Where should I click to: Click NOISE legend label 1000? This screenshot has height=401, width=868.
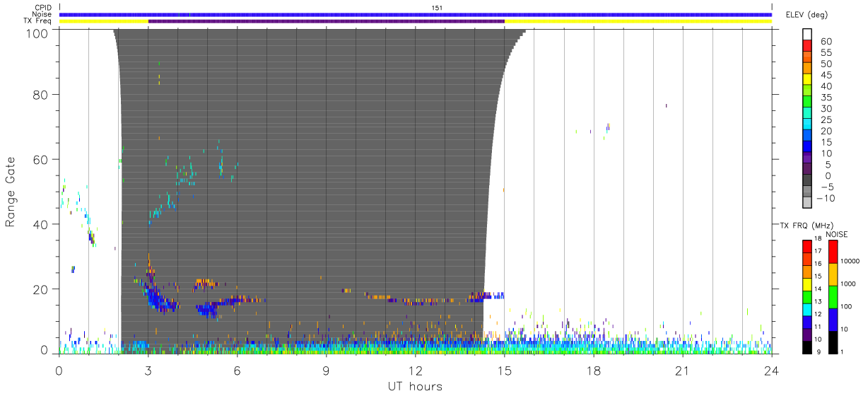tap(850, 283)
